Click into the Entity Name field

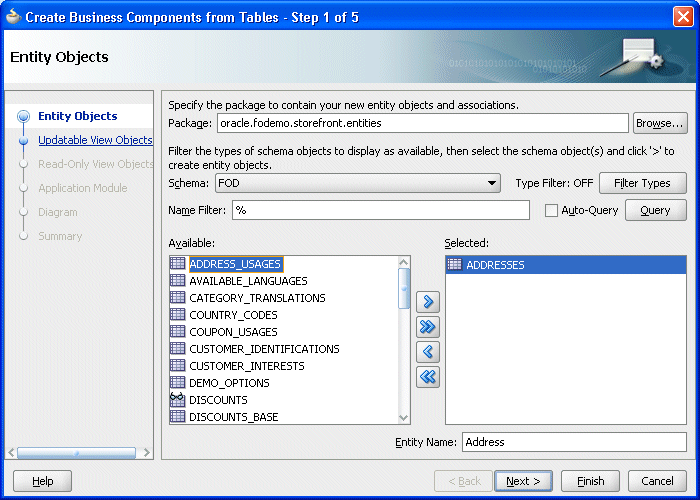coord(574,442)
